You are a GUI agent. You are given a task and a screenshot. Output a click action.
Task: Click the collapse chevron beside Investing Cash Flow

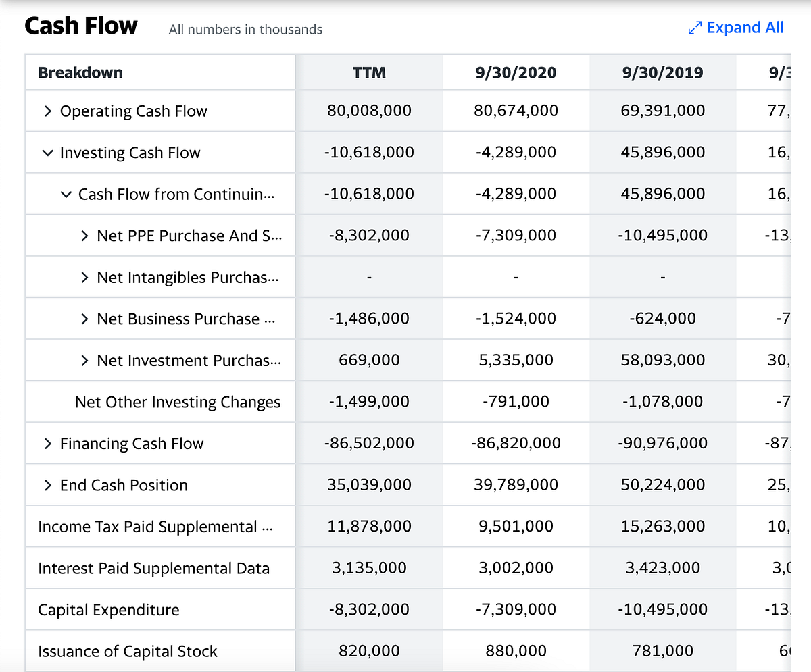(47, 152)
